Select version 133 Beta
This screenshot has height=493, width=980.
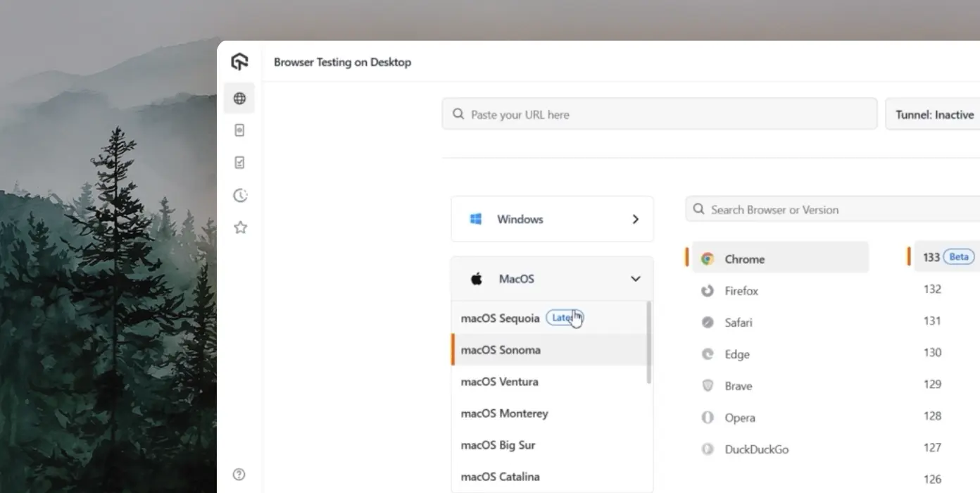pyautogui.click(x=947, y=257)
